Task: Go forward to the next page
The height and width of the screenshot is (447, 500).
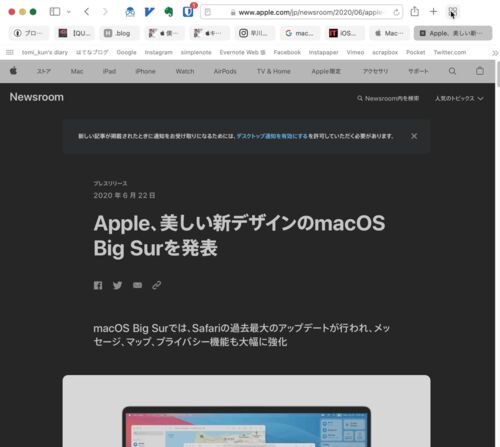Action: (x=105, y=12)
